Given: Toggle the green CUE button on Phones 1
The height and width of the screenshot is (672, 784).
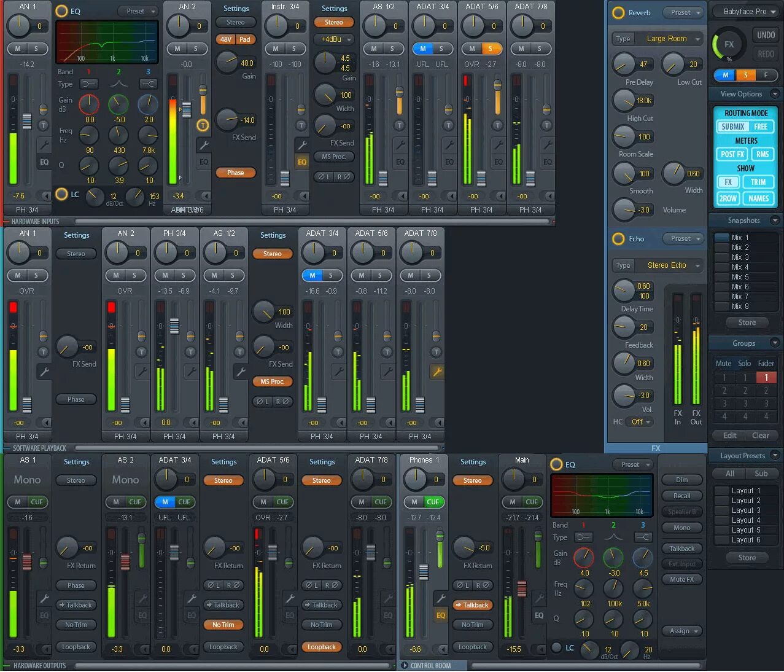Looking at the screenshot, I should [433, 502].
